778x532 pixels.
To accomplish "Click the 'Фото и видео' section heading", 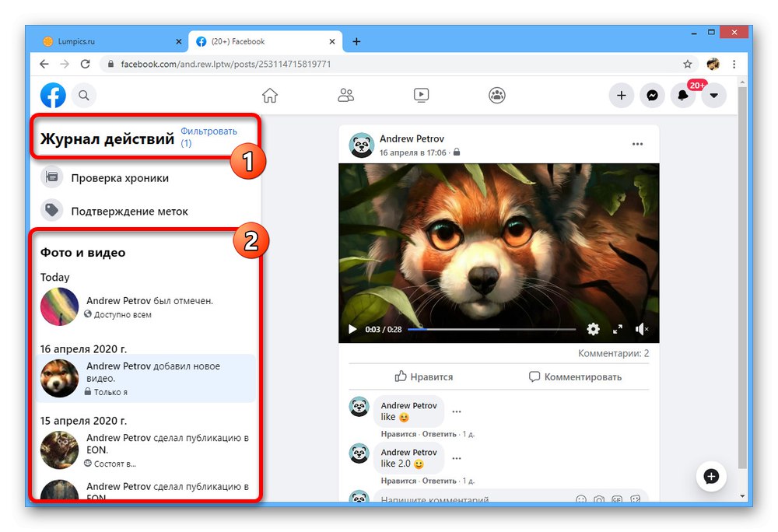I will pos(83,252).
